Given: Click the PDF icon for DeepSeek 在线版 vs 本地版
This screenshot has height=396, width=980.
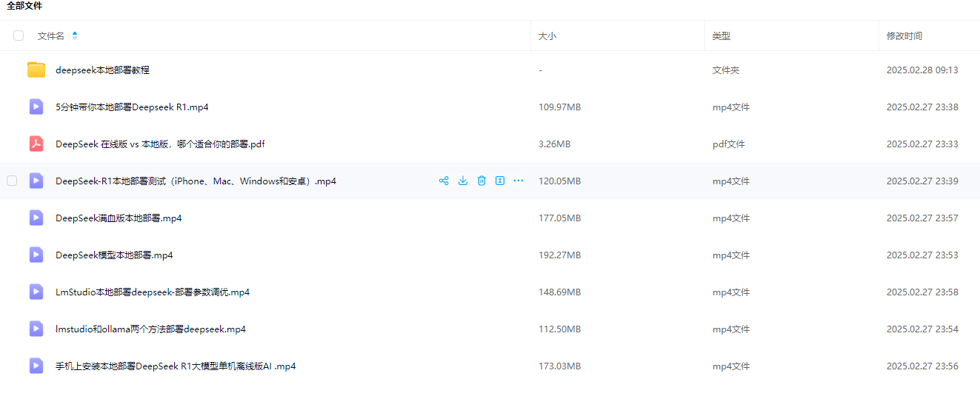Looking at the screenshot, I should [x=36, y=144].
